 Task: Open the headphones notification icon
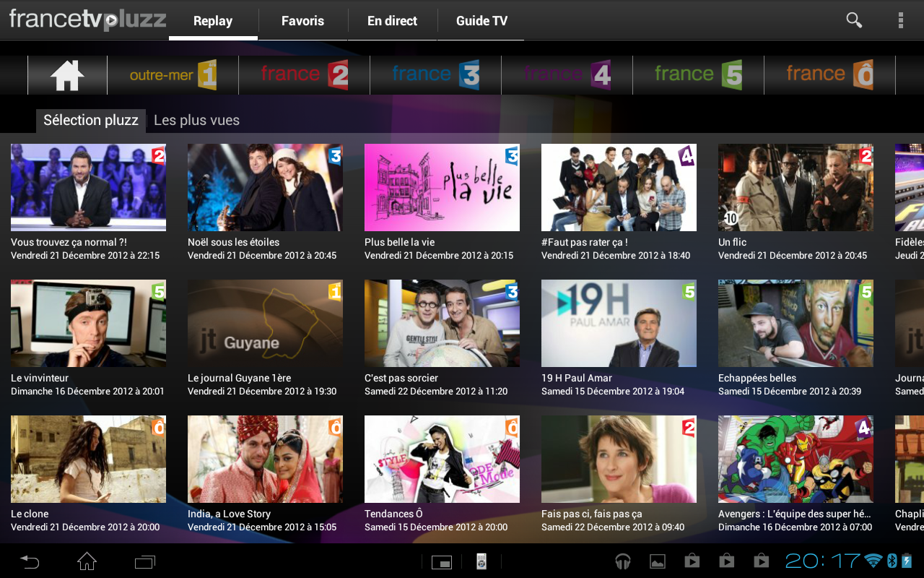622,561
